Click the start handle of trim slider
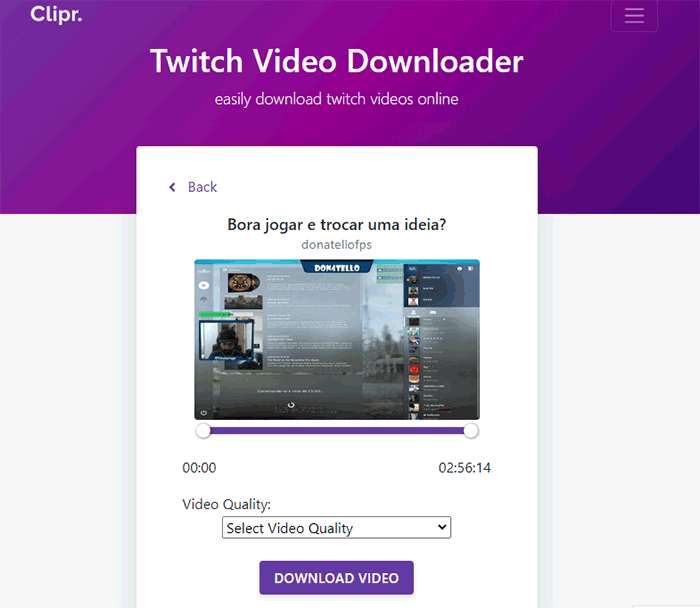 pos(203,431)
